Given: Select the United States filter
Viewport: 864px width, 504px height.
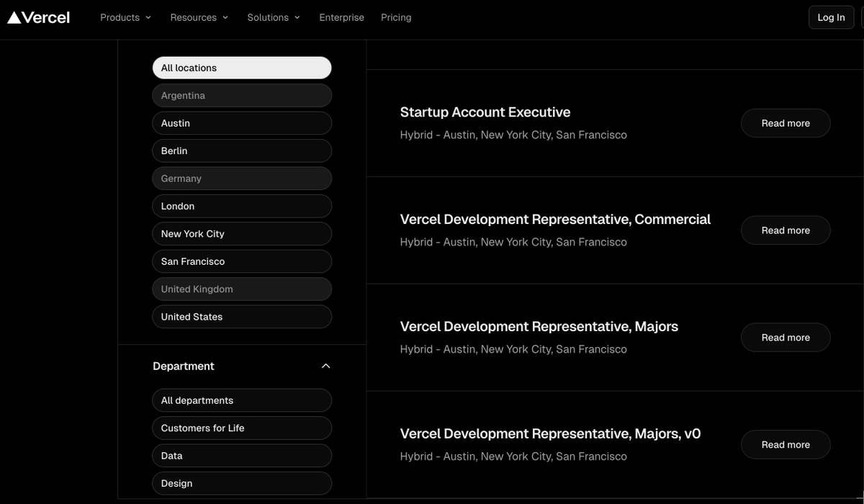Looking at the screenshot, I should pos(242,317).
